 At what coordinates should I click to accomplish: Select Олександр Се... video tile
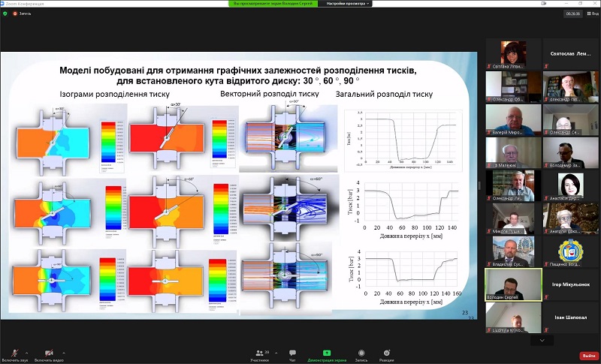[571, 120]
